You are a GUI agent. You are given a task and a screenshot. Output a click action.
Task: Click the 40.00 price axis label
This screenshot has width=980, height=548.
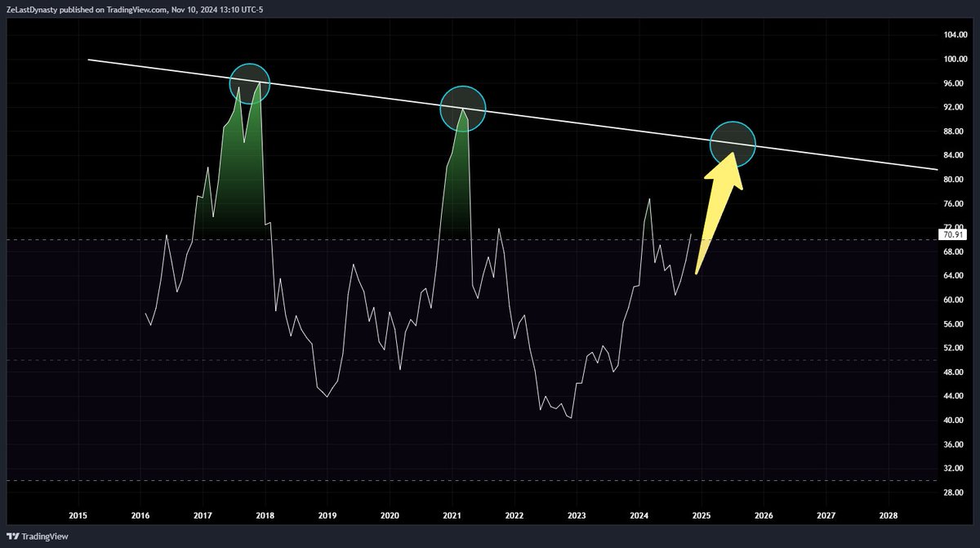(955, 420)
